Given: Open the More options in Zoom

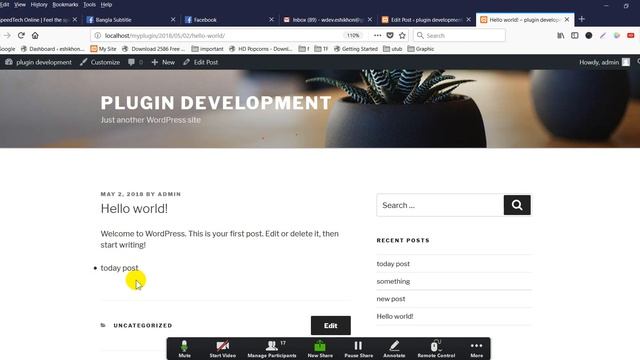Looking at the screenshot, I should pyautogui.click(x=476, y=349).
